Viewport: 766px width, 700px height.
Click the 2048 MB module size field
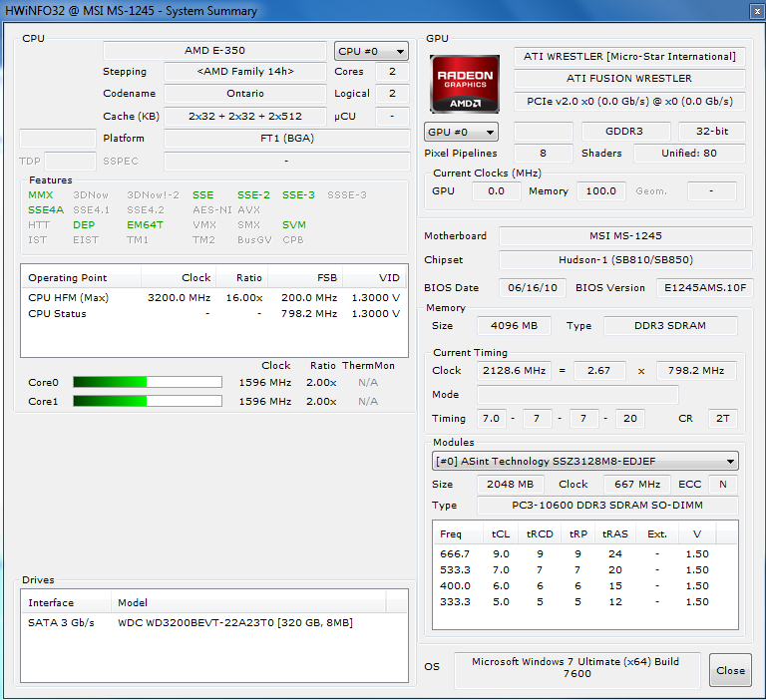pos(510,484)
